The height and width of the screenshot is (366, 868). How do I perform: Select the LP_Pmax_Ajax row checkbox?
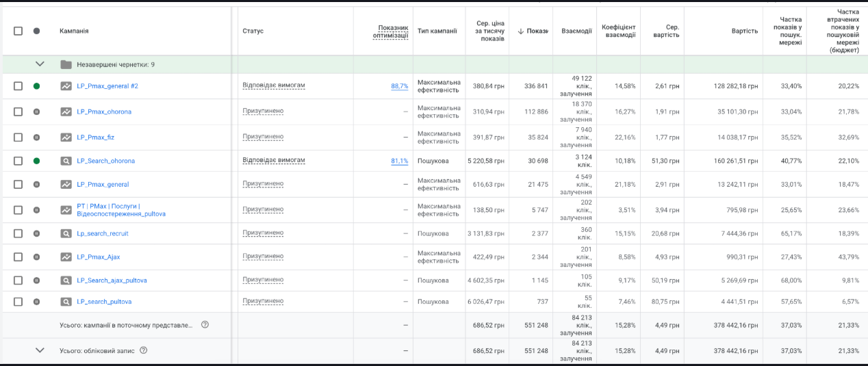[18, 257]
